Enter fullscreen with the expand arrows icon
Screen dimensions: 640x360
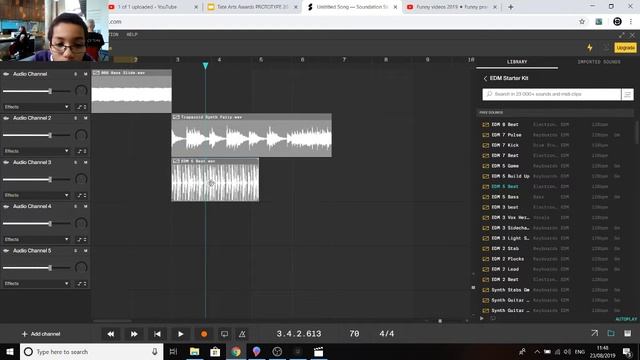click(621, 36)
